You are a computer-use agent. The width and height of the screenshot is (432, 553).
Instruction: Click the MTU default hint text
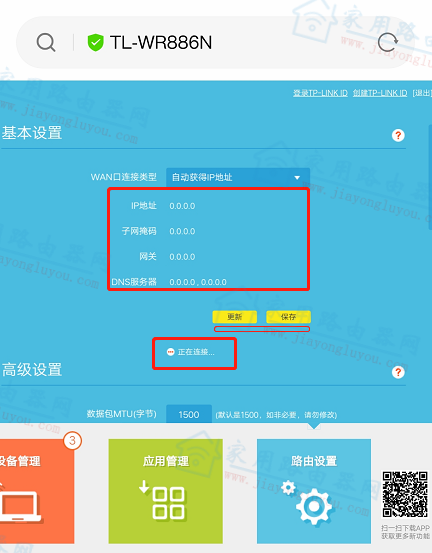point(276,415)
